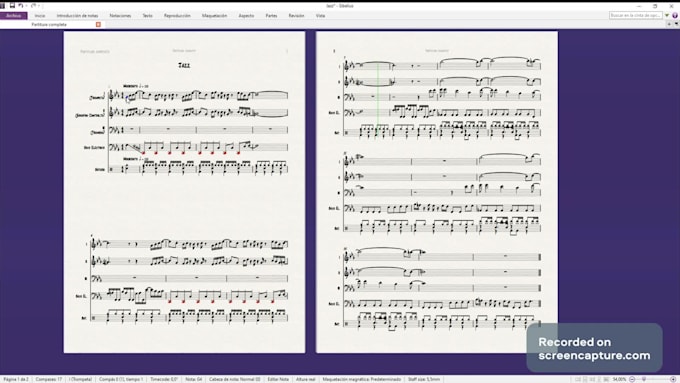This screenshot has width=680, height=383.
Task: Click 'Altura real' status entry
Action: 305,379
